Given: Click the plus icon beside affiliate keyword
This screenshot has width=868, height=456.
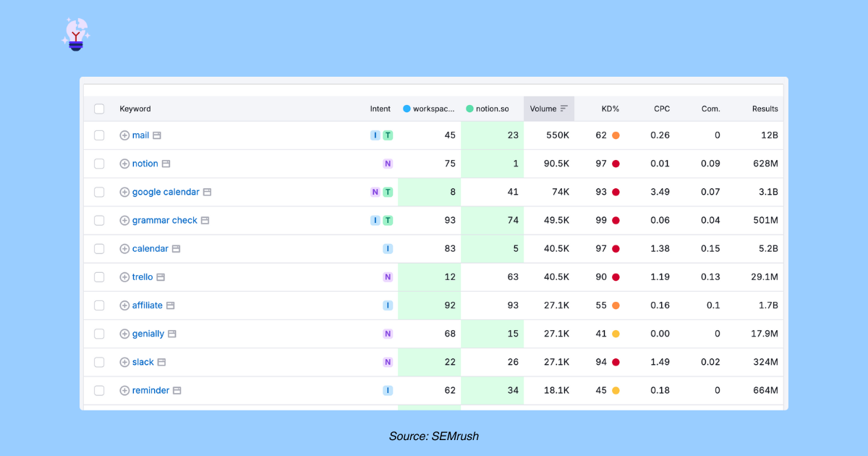Looking at the screenshot, I should pyautogui.click(x=124, y=305).
